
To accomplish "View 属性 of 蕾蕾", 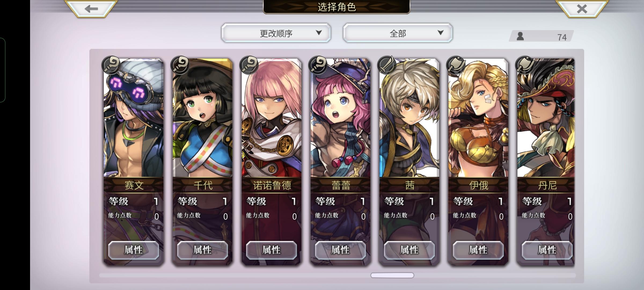I will [x=340, y=250].
